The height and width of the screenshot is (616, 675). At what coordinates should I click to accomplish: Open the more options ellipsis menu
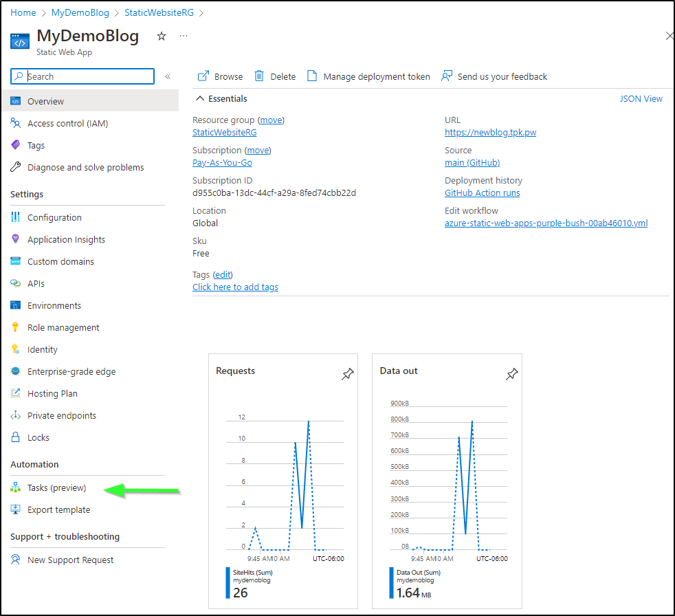184,36
